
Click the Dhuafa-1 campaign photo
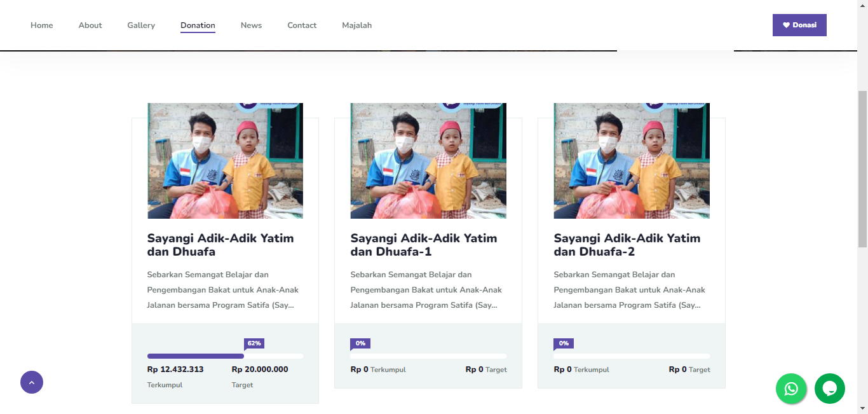(x=428, y=161)
